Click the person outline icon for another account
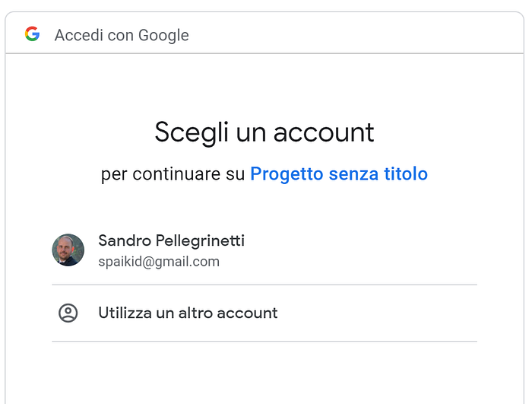532x404 pixels. pos(68,313)
